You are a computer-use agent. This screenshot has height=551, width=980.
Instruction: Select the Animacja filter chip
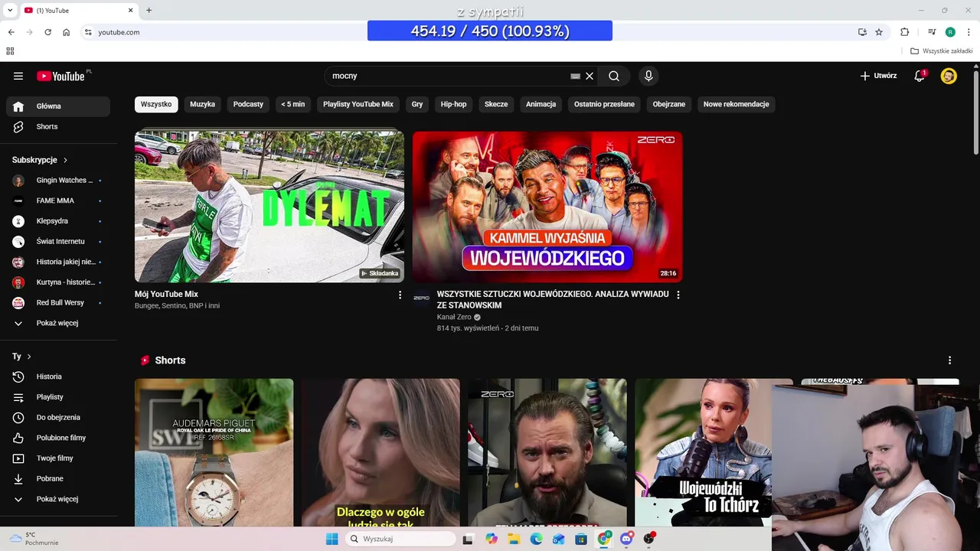pos(541,104)
